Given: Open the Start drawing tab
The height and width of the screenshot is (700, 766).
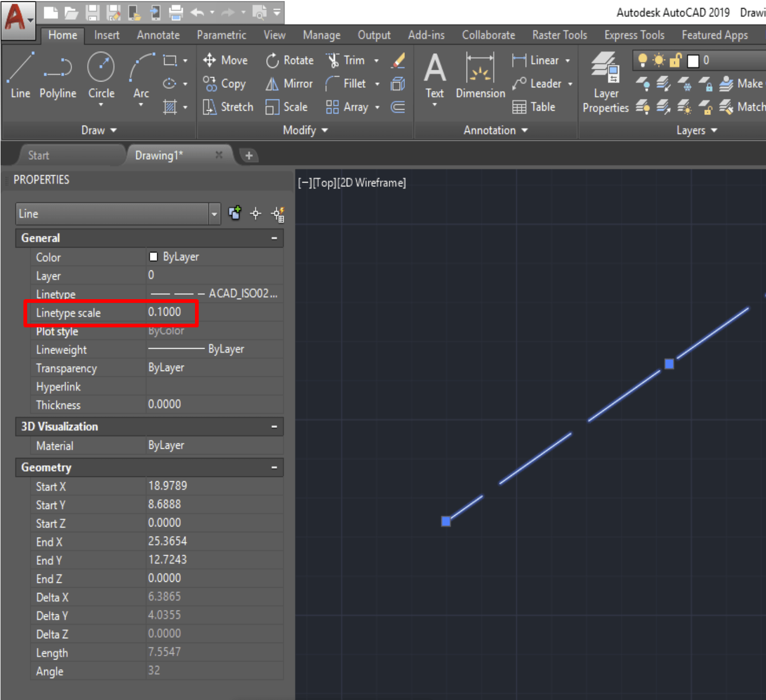Looking at the screenshot, I should click(x=38, y=155).
